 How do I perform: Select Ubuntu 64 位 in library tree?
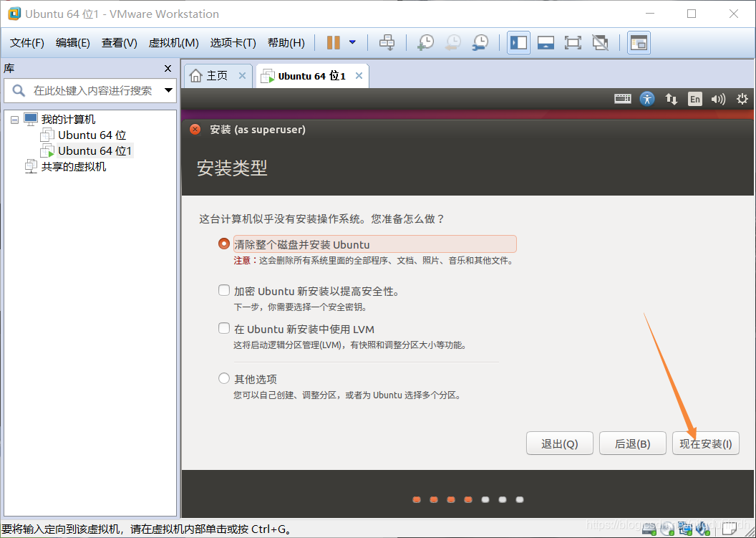(x=84, y=135)
